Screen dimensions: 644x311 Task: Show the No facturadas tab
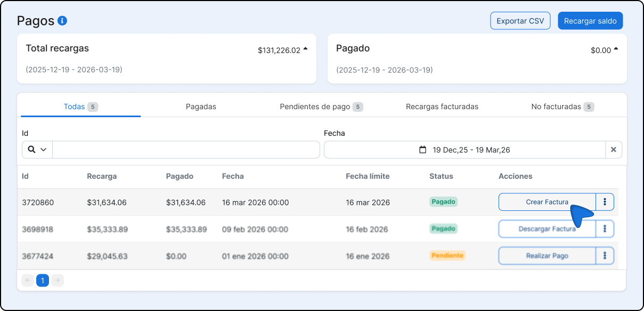pos(562,107)
